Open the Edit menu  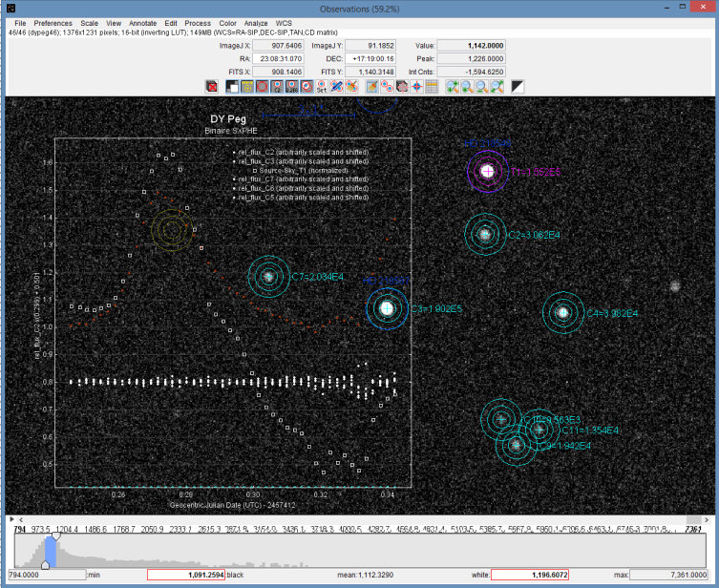click(171, 23)
